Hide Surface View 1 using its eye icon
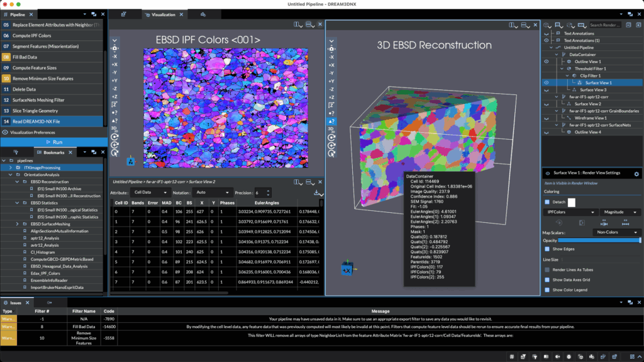Screen dimensions: 644x362 [546, 82]
